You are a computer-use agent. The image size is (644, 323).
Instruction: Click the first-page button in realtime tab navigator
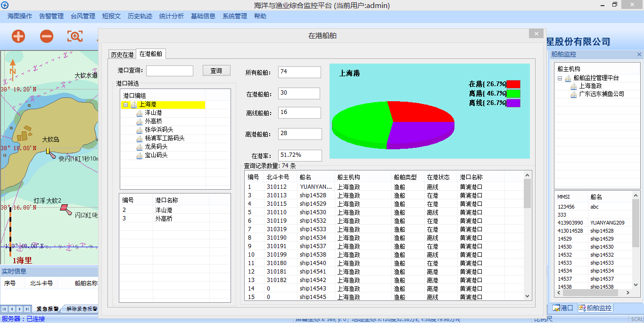pos(5,309)
